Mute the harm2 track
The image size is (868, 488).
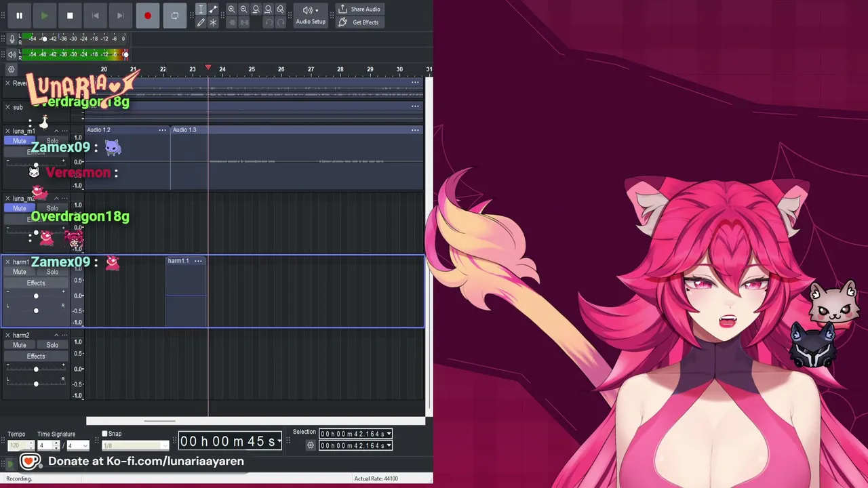pyautogui.click(x=20, y=346)
